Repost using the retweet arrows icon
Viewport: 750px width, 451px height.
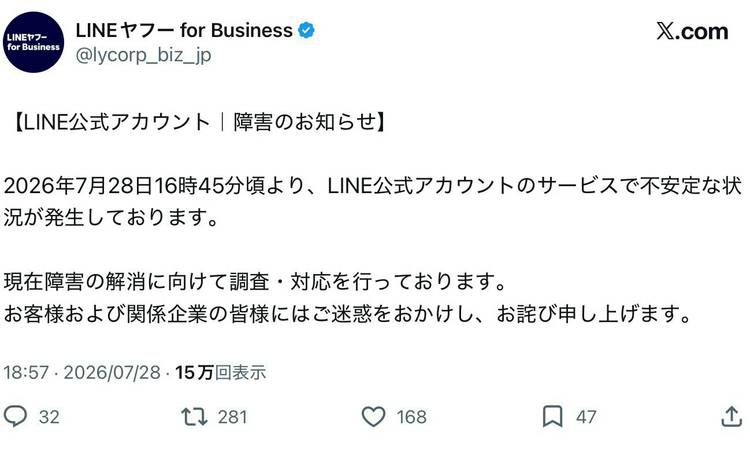(194, 417)
